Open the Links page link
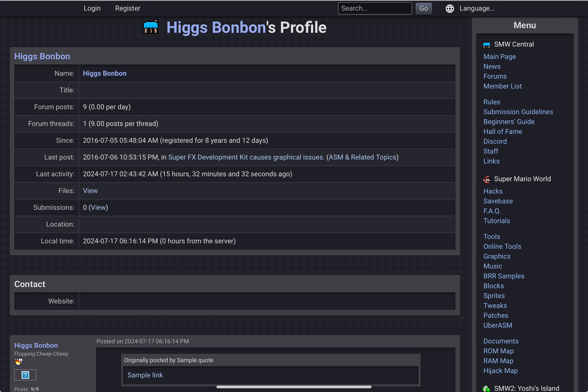 coord(491,161)
